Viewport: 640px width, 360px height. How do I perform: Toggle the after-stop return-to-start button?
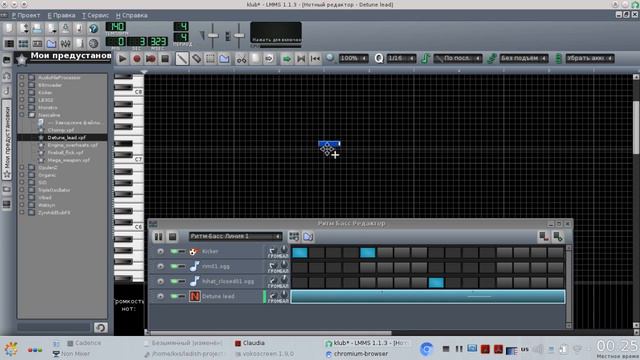coord(315,59)
